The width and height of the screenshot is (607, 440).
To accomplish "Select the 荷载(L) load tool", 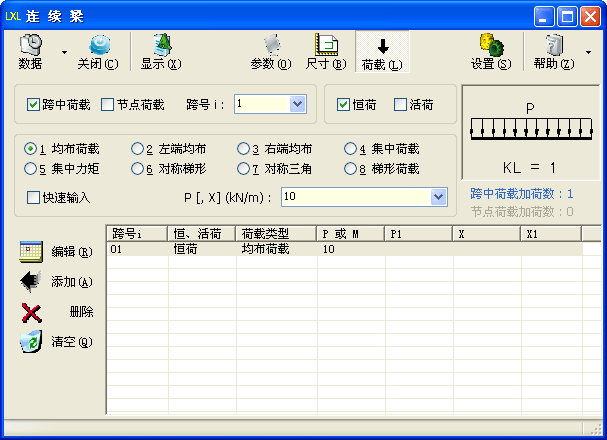I will point(382,51).
